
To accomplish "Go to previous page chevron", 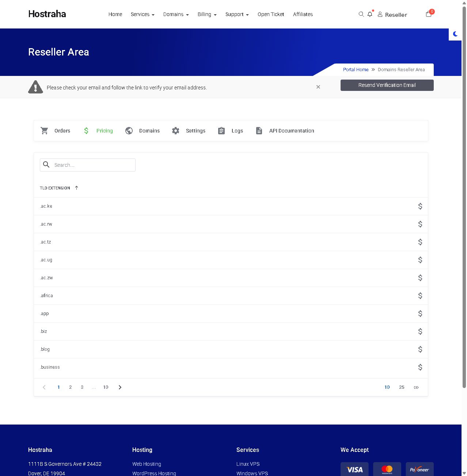I will [44, 387].
